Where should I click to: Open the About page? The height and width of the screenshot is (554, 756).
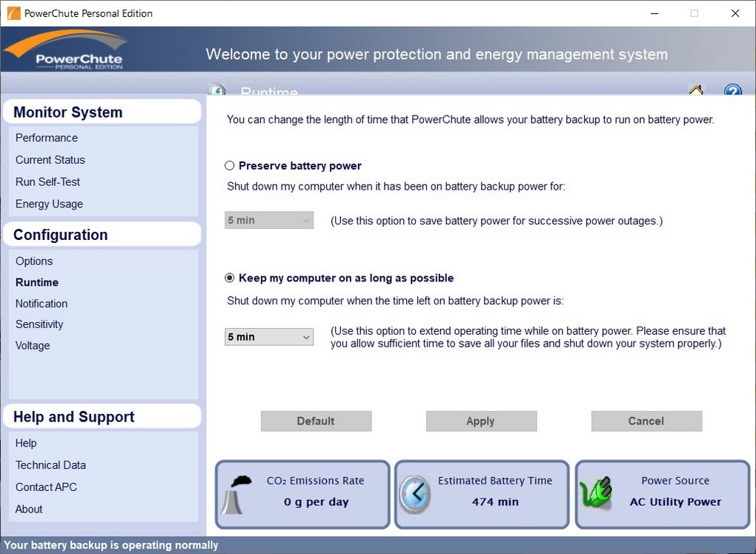29,510
